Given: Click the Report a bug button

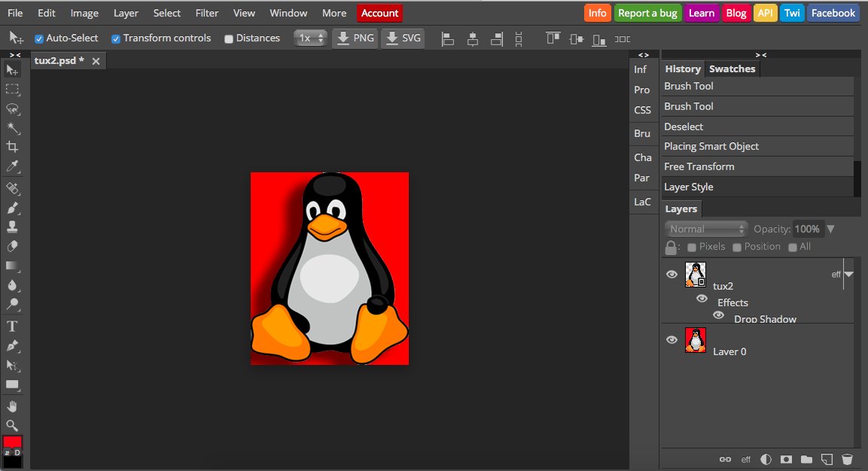Looking at the screenshot, I should [x=647, y=13].
